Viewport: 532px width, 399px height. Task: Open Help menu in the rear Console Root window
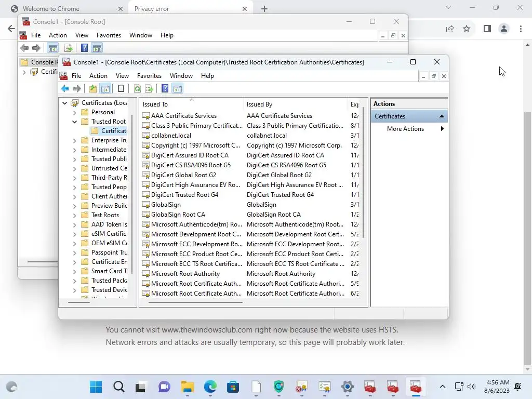click(x=167, y=35)
